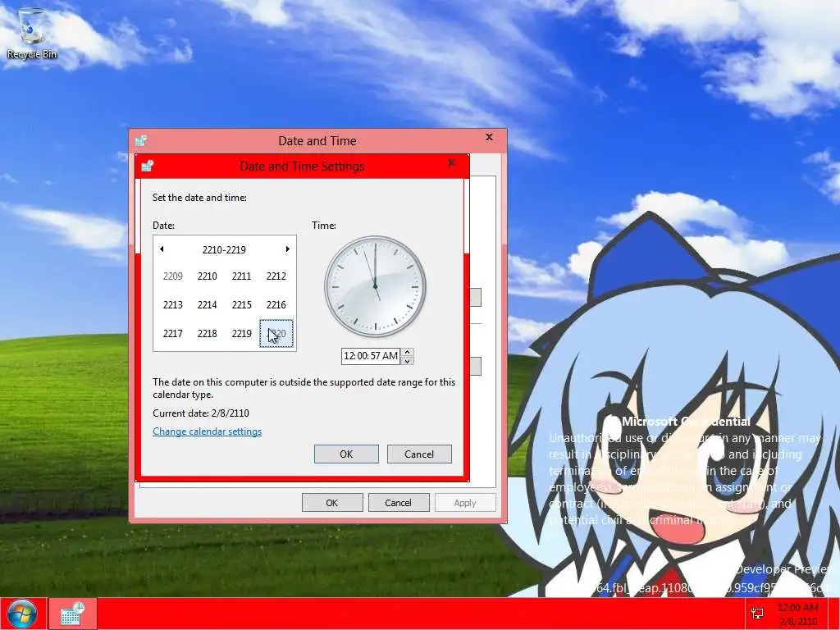This screenshot has height=630, width=840.
Task: Pick year 2219
Action: (241, 333)
